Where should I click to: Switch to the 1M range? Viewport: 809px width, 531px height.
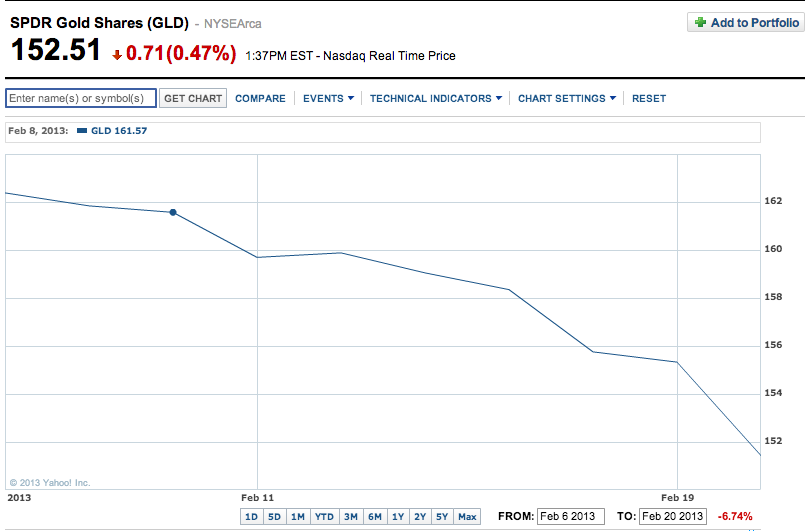pyautogui.click(x=298, y=517)
